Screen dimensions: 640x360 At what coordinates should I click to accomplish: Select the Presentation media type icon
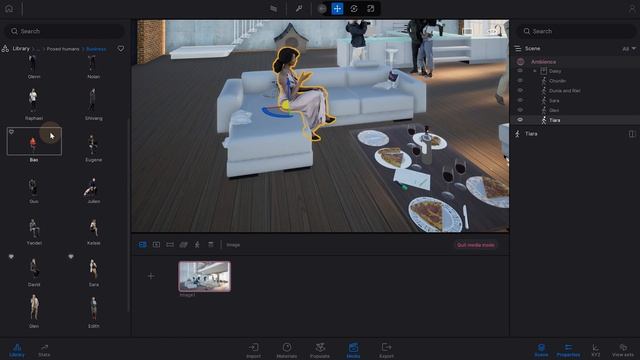pyautogui.click(x=211, y=244)
